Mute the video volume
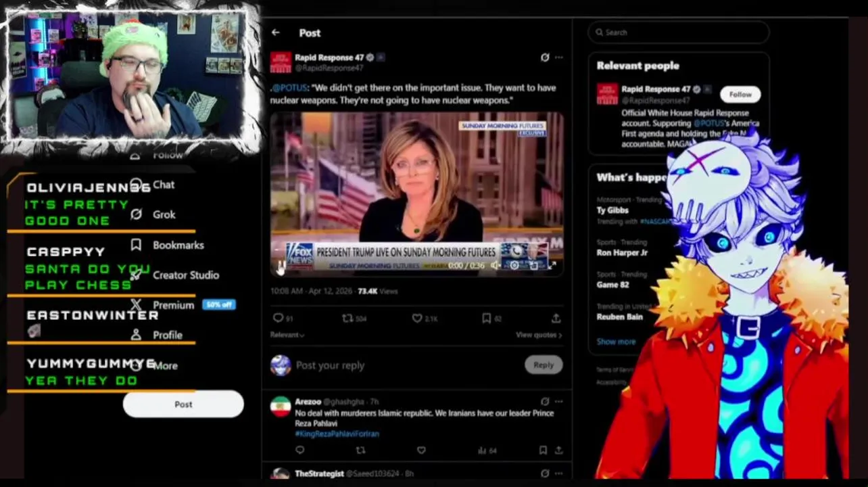The image size is (868, 487). [x=496, y=266]
